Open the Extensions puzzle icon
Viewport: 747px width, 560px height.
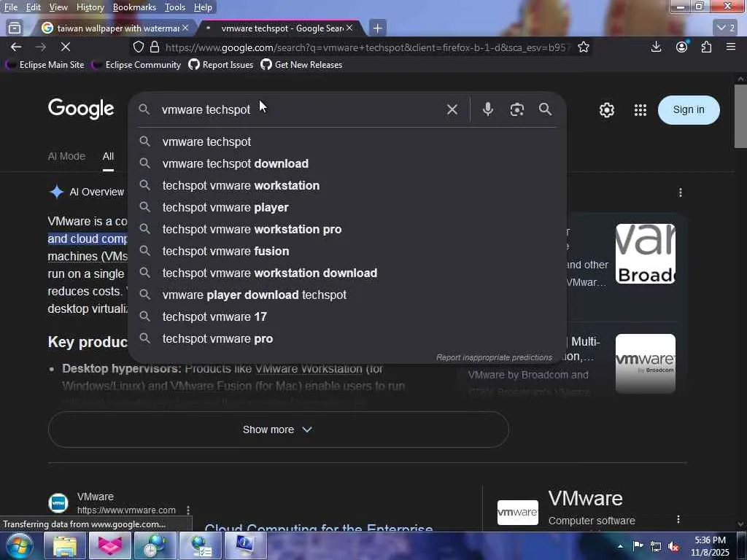click(x=706, y=47)
